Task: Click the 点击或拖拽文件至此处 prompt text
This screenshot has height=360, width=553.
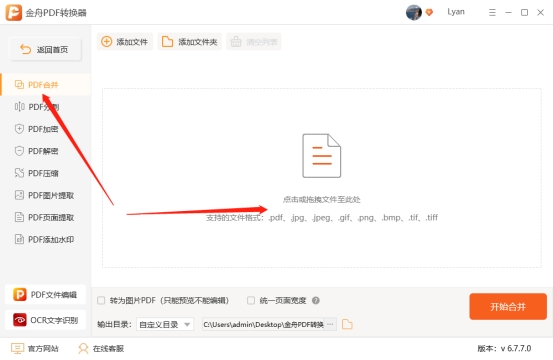Action: (x=322, y=200)
